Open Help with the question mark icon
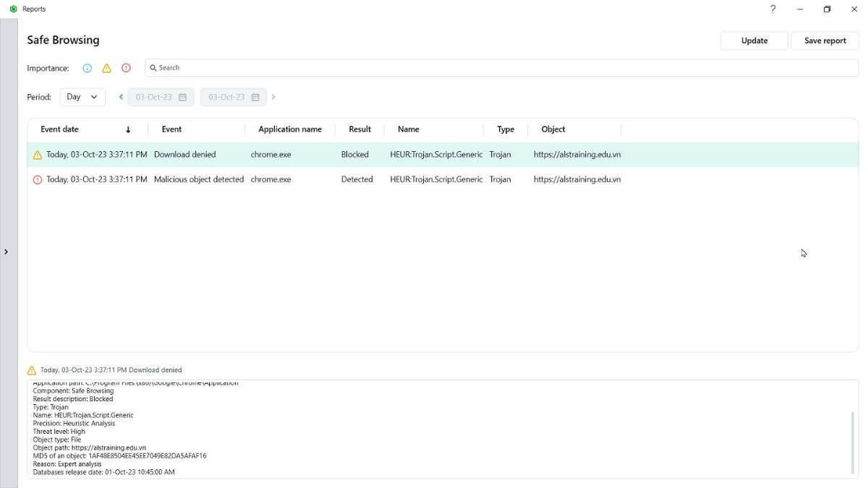868x488 pixels. [x=773, y=9]
